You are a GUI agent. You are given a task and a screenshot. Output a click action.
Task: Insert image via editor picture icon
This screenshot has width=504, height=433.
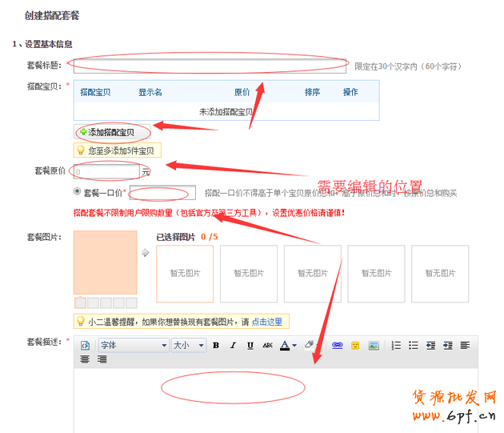click(x=374, y=346)
